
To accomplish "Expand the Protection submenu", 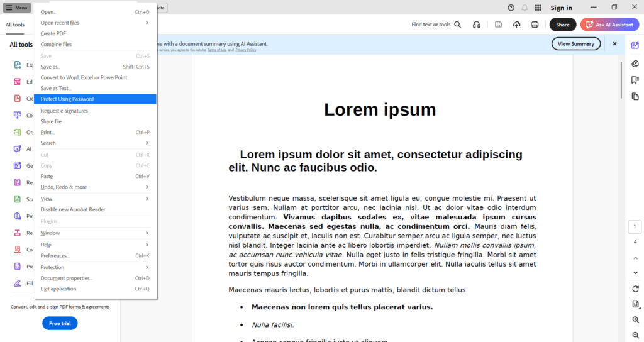I will pos(95,267).
